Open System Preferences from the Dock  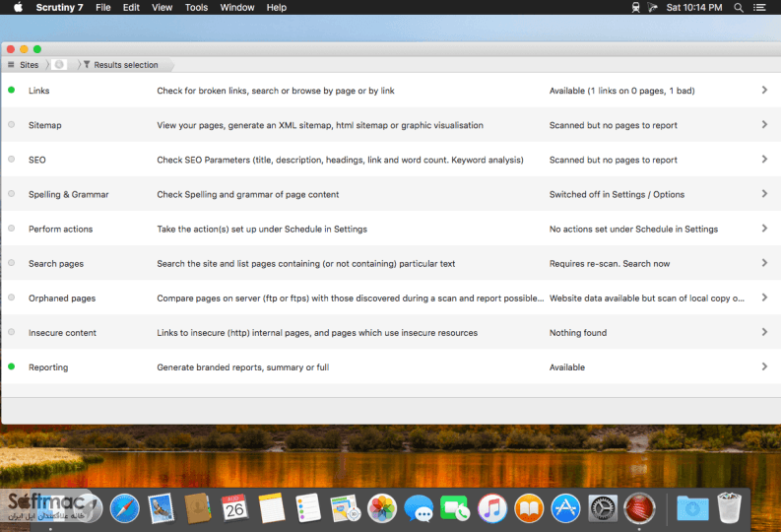point(603,508)
